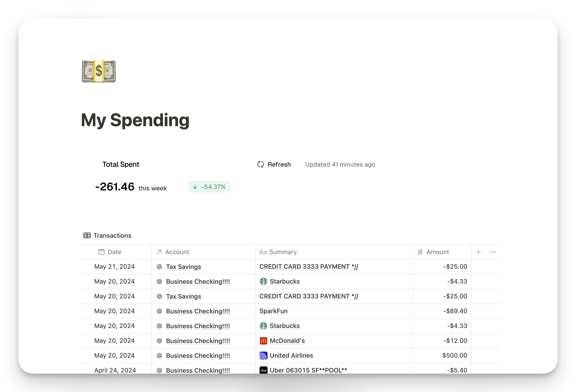576x392 pixels.
Task: Open CREDIT CARD 3333 PAYMENT in May 21 row
Action: point(309,266)
